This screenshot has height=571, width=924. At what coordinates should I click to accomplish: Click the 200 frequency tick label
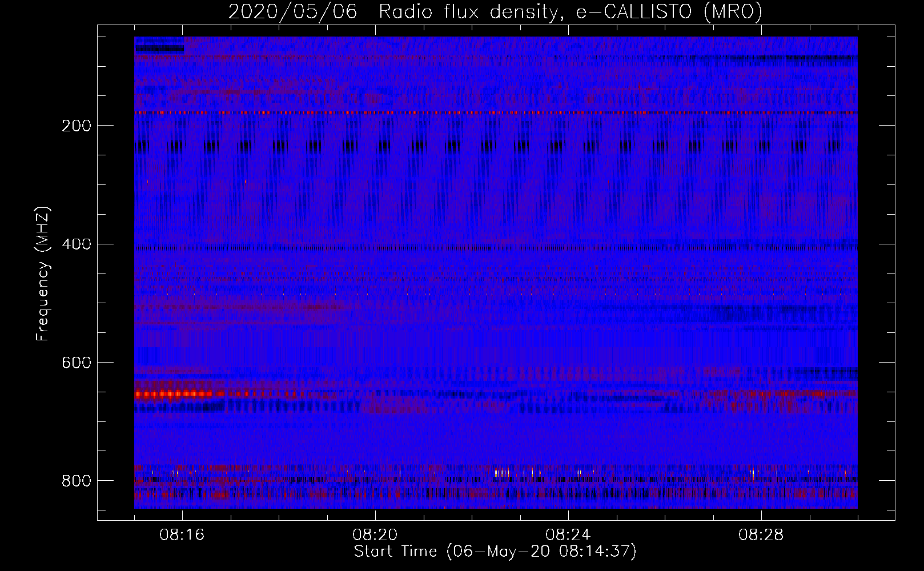[77, 126]
